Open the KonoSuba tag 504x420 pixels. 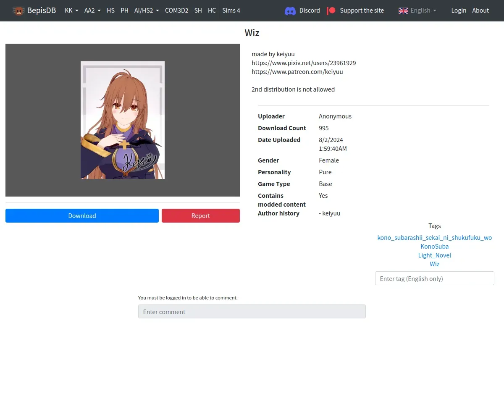click(x=435, y=247)
